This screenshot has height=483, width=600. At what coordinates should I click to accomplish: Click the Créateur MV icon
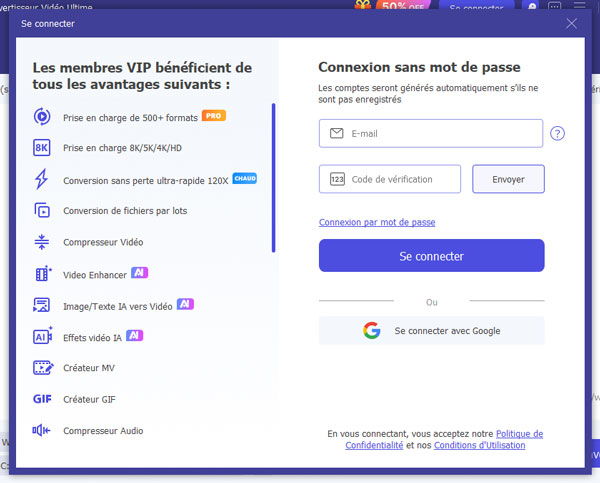[42, 368]
